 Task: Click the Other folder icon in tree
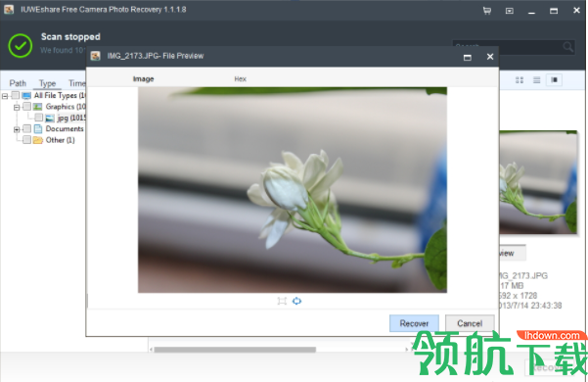coord(37,140)
